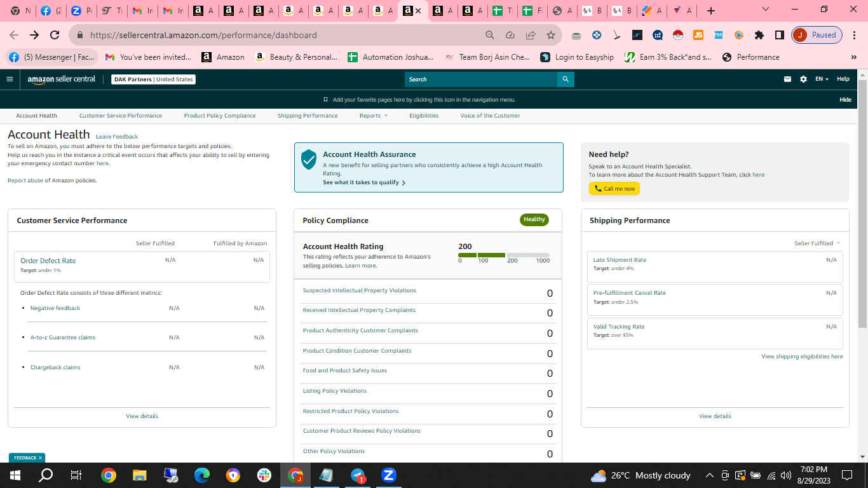Screen dimensions: 868x488
Task: Show hidden system tray icons
Action: click(x=710, y=475)
